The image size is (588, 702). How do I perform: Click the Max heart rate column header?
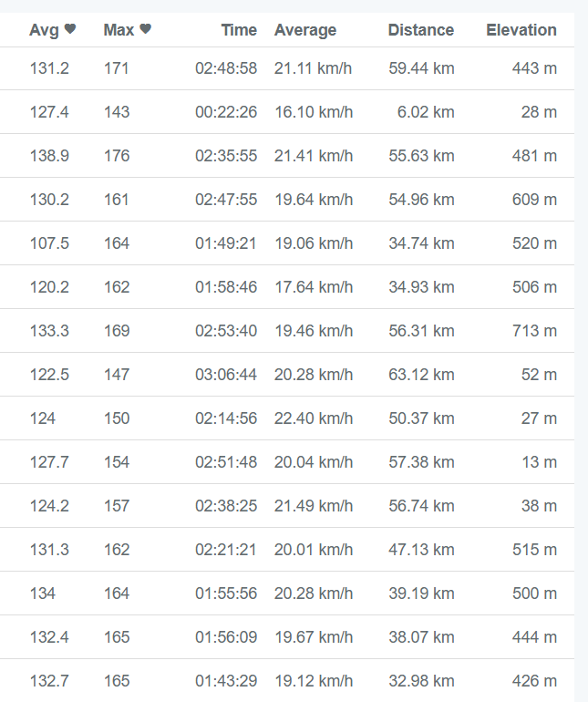[119, 30]
